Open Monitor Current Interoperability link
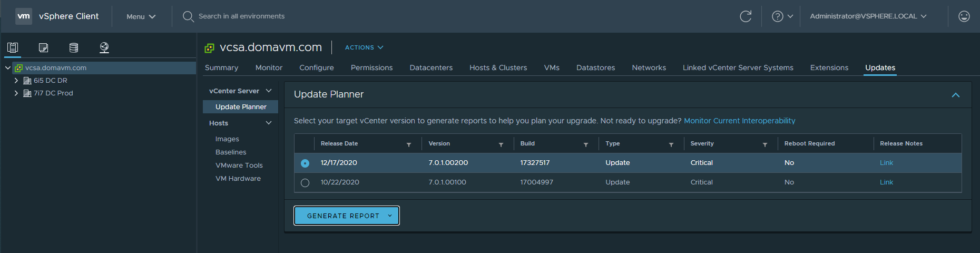This screenshot has height=253, width=980. 740,121
